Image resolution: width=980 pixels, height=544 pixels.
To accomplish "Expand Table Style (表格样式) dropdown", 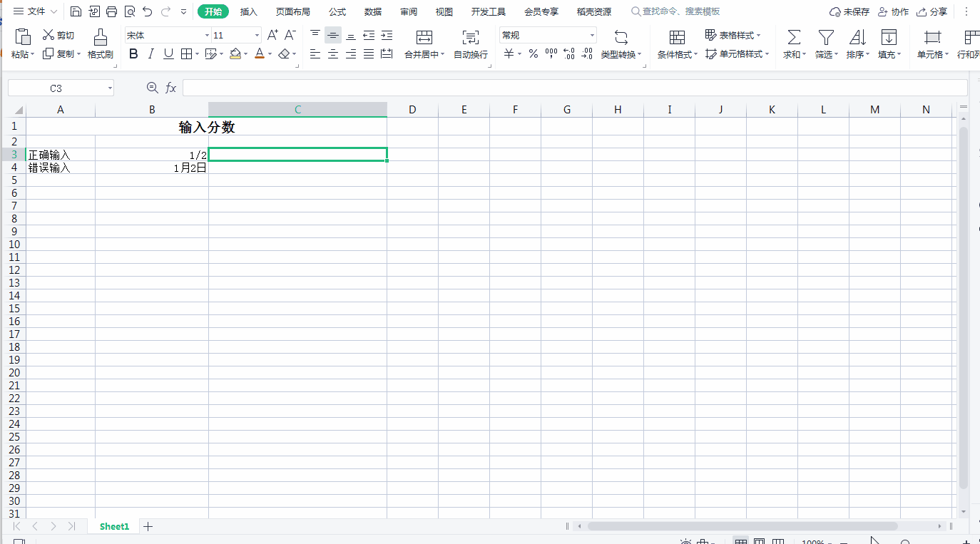I will click(759, 36).
